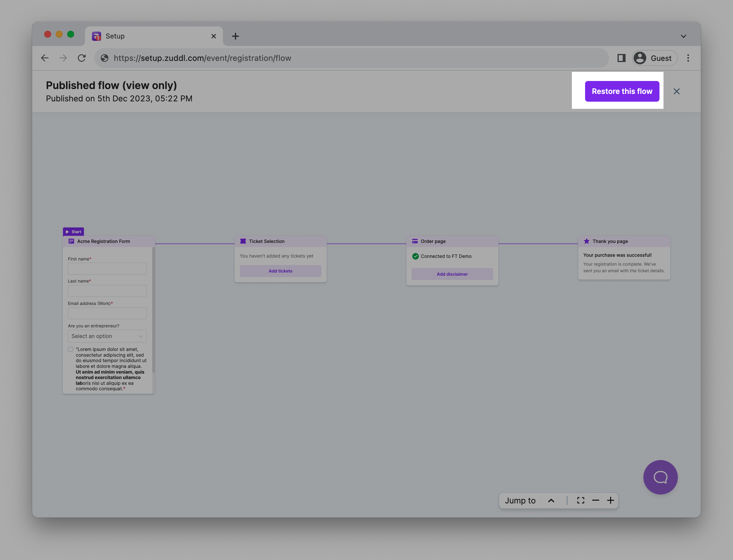Zoom out with the minus icon

click(595, 500)
